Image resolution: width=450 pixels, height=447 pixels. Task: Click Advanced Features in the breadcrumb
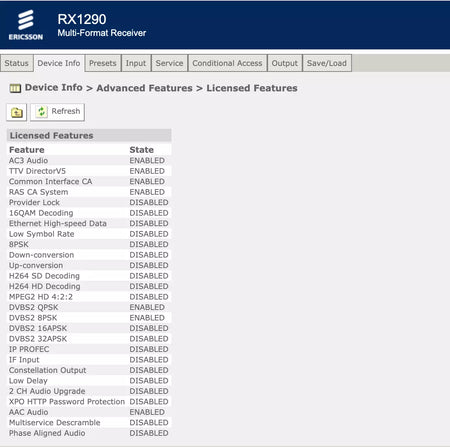pos(144,88)
